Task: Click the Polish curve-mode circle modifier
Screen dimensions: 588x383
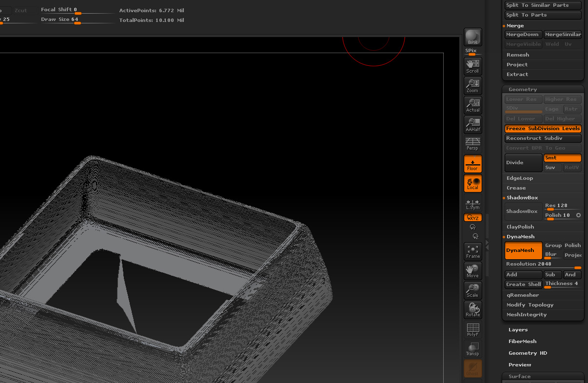Action: (x=578, y=215)
